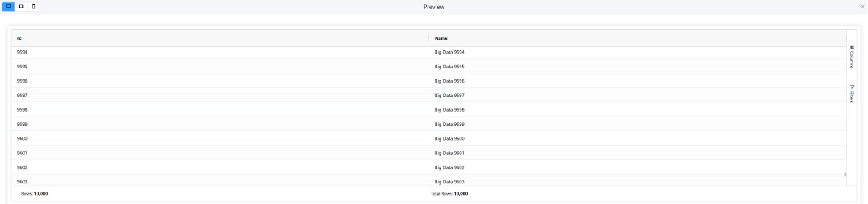Open the Columns side panel
This screenshot has width=868, height=204.
tap(851, 57)
